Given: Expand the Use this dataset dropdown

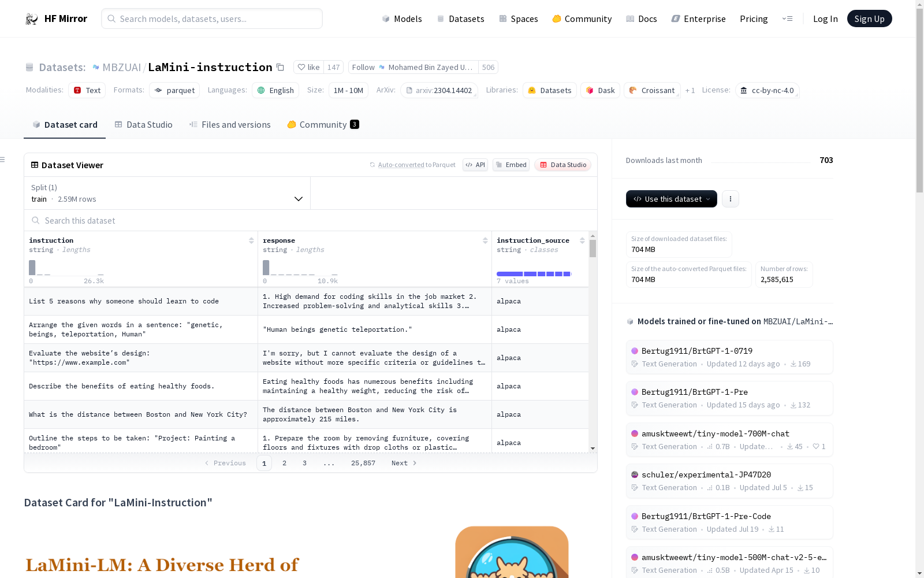Looking at the screenshot, I should [x=672, y=199].
